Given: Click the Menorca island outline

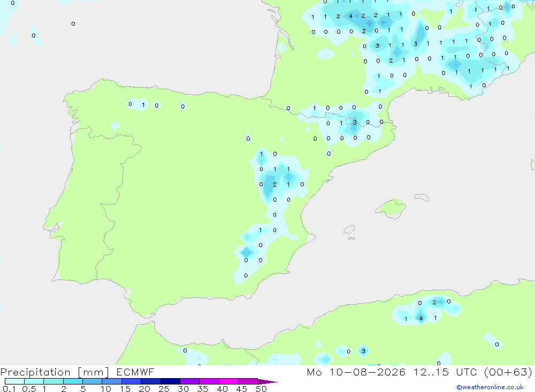Looking at the screenshot, I should [422, 197].
